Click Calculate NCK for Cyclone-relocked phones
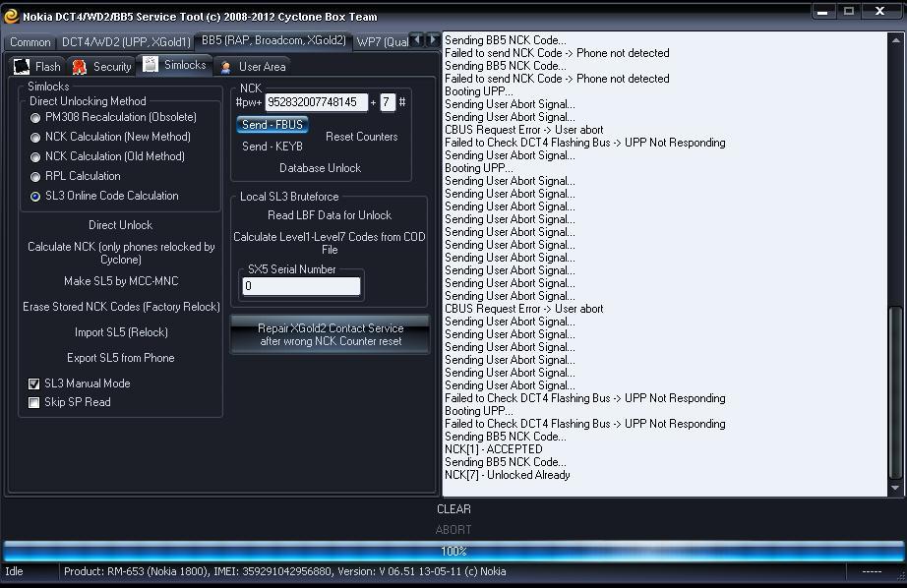907x588 pixels. tap(121, 253)
